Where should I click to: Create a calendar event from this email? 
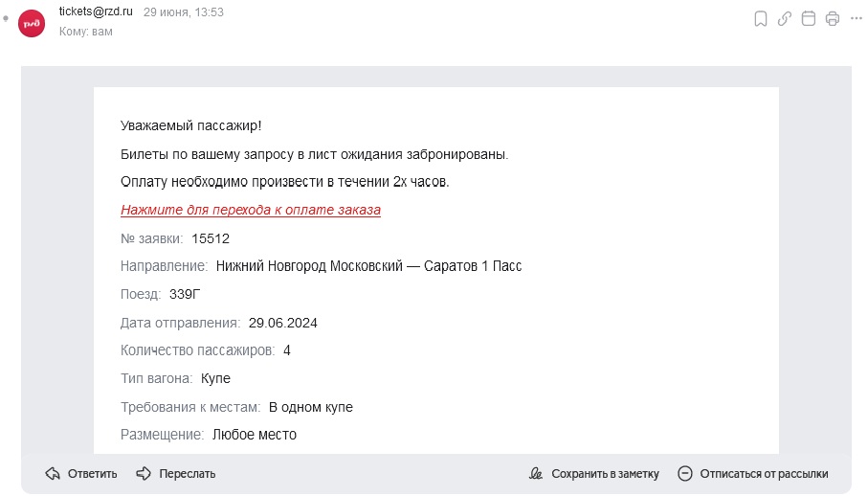click(809, 18)
